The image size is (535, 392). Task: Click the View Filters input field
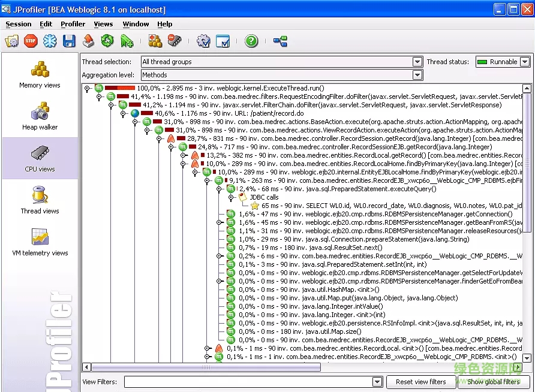click(x=248, y=382)
